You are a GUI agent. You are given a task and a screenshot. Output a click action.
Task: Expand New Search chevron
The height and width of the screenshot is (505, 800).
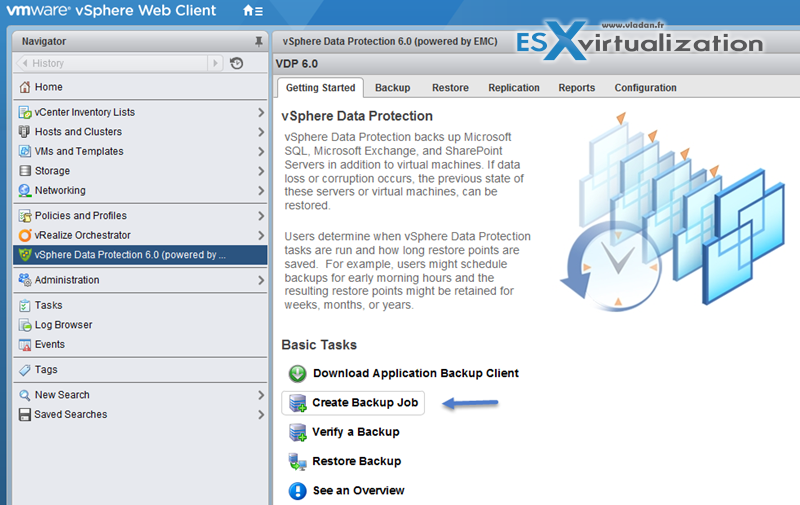point(261,395)
